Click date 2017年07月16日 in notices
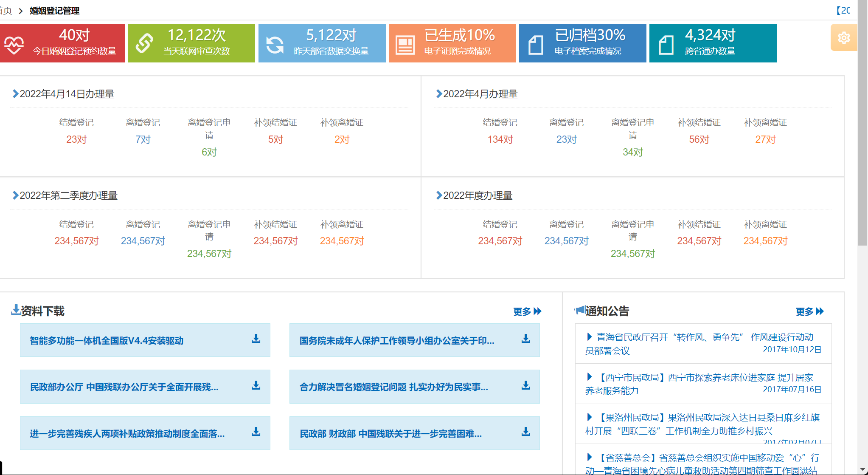This screenshot has height=475, width=868. pyautogui.click(x=792, y=389)
